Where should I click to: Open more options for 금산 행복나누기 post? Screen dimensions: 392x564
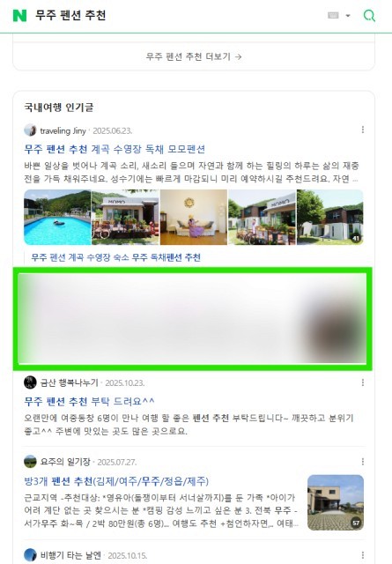(363, 382)
